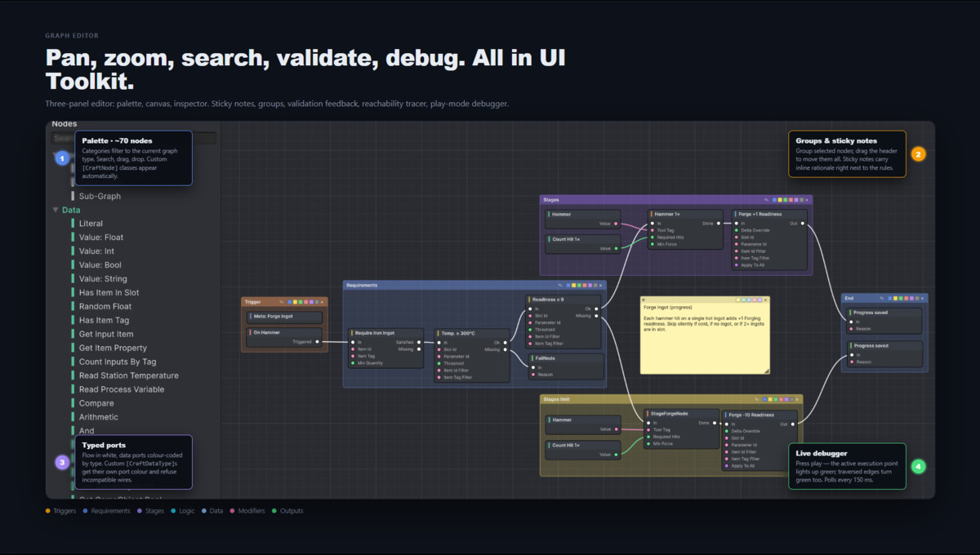Pick Compare node in palette
Screen dimensions: 980x555
(96, 404)
